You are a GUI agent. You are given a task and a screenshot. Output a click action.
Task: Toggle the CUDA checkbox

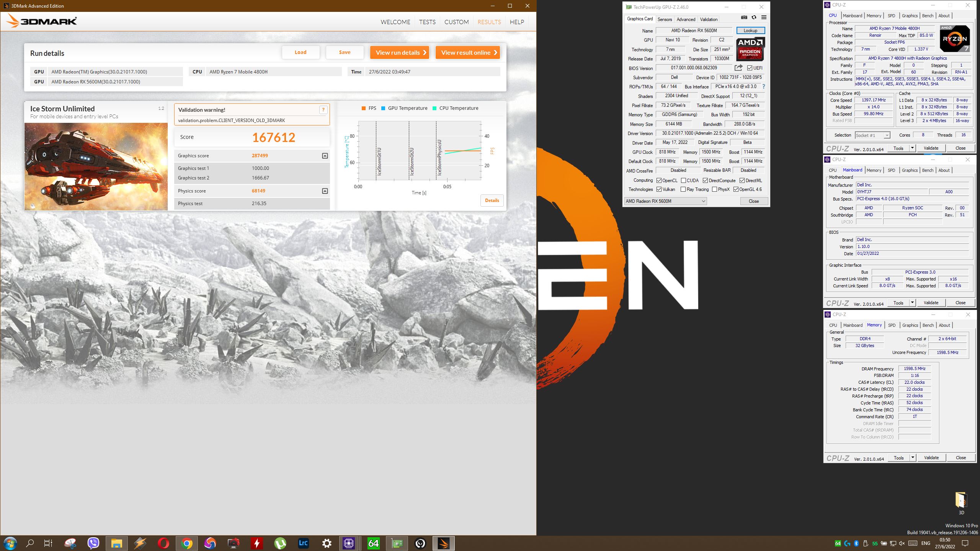[x=683, y=181]
